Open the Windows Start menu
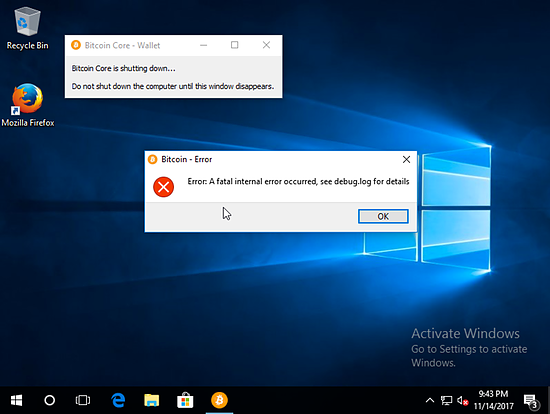 [16, 400]
